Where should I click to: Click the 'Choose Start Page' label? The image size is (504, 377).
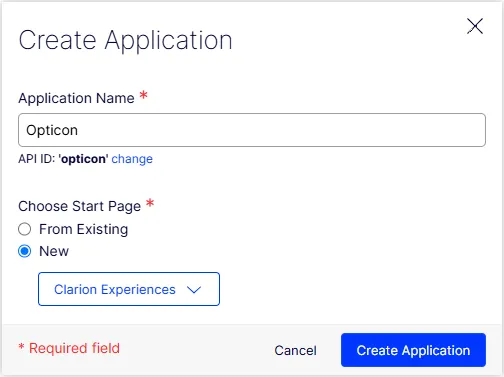(x=80, y=206)
